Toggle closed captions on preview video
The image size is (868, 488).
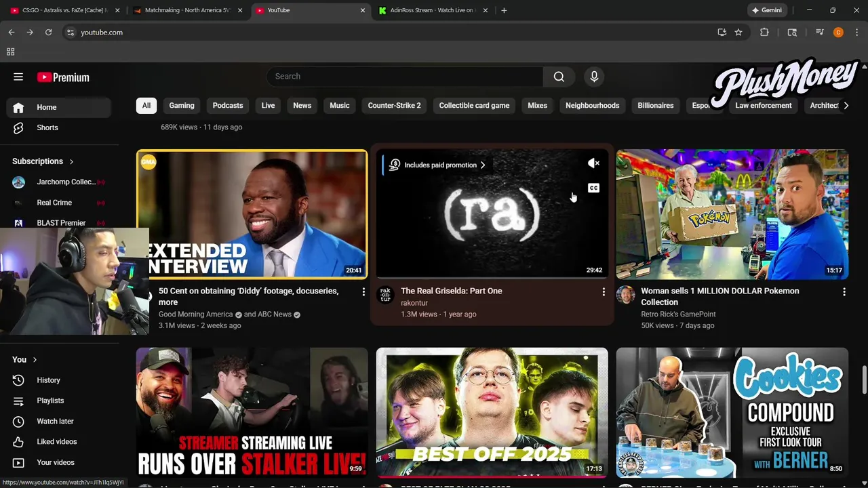593,188
